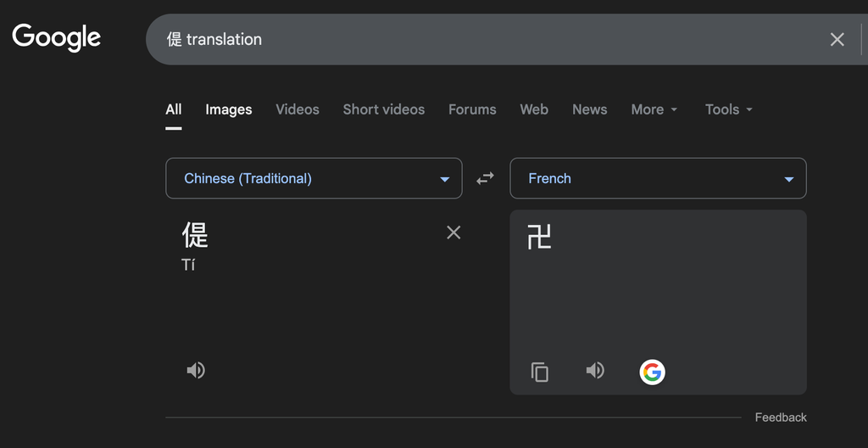The width and height of the screenshot is (868, 448).
Task: Expand the Tools menu
Action: tap(729, 109)
